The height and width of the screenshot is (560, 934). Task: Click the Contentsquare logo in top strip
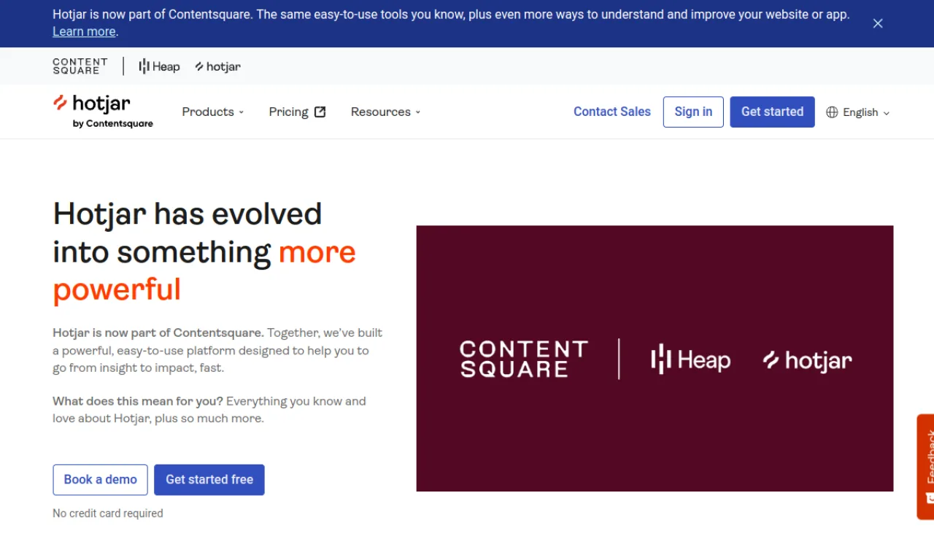click(x=80, y=66)
